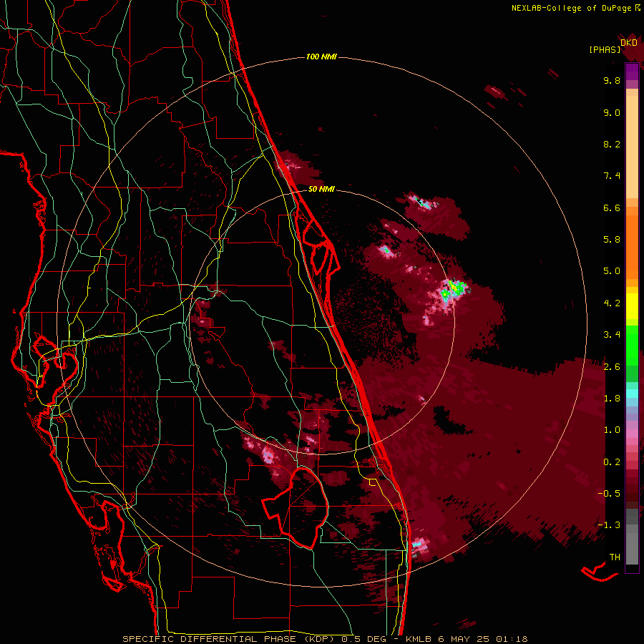Click the 1.8 legend value
Screen dimensions: 644x644
tap(612, 399)
